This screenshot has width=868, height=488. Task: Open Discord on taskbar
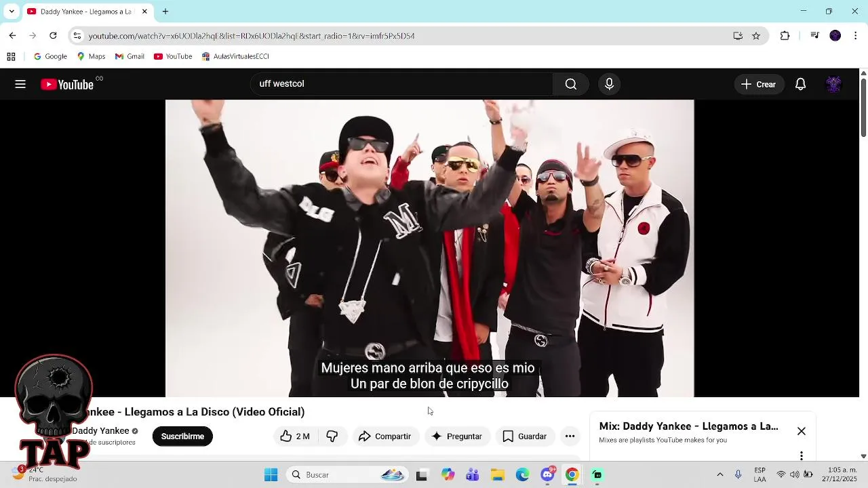click(548, 475)
